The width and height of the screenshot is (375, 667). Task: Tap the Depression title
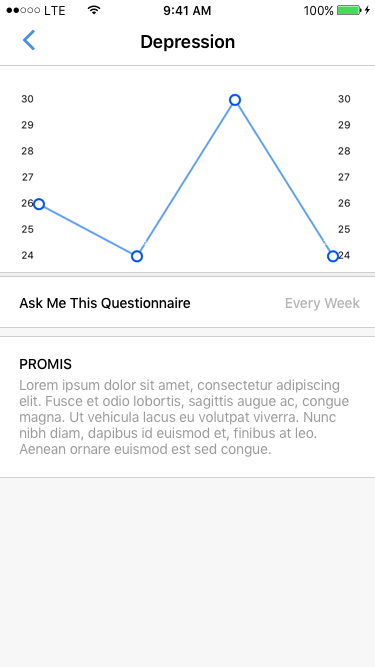(x=188, y=42)
